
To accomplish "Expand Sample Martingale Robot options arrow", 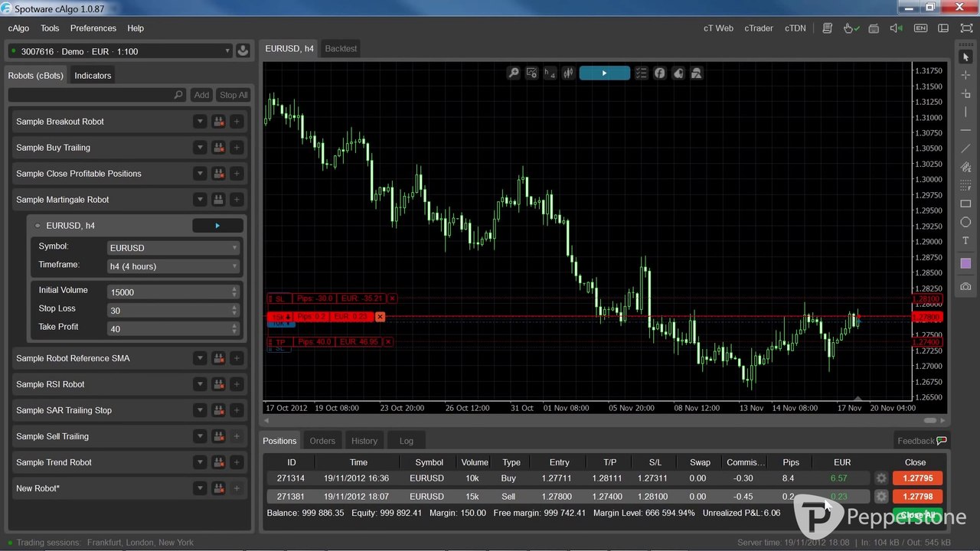I will click(x=200, y=200).
